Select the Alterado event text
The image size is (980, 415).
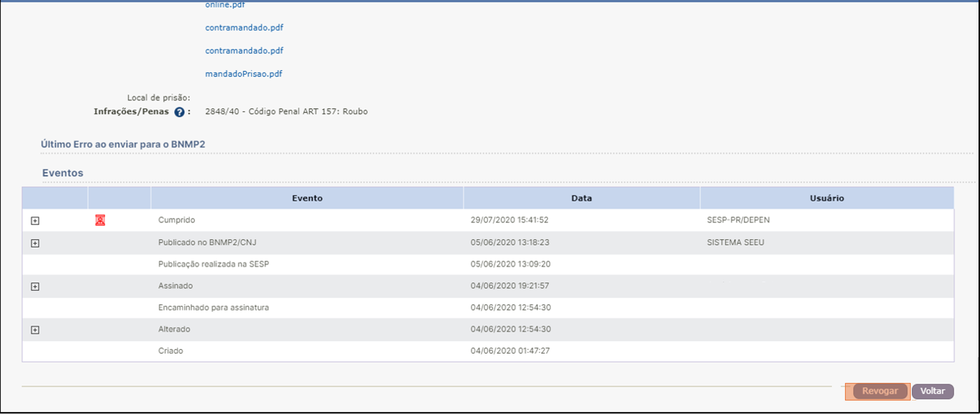pyautogui.click(x=174, y=329)
